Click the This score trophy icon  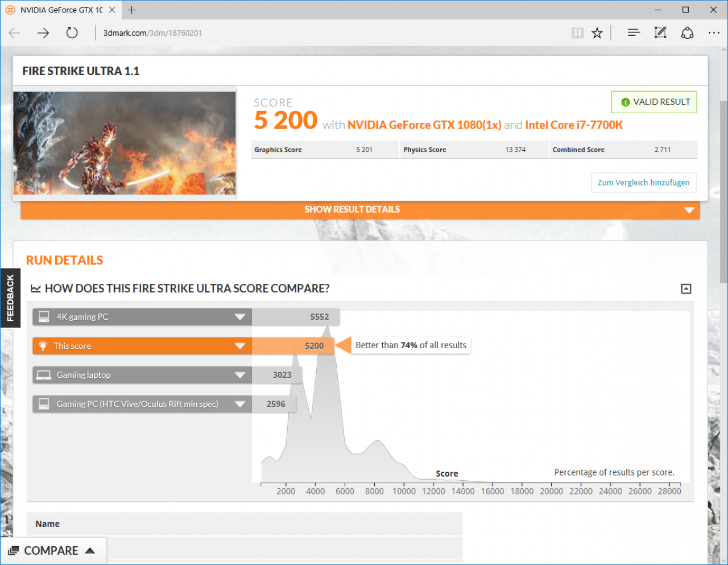(43, 346)
